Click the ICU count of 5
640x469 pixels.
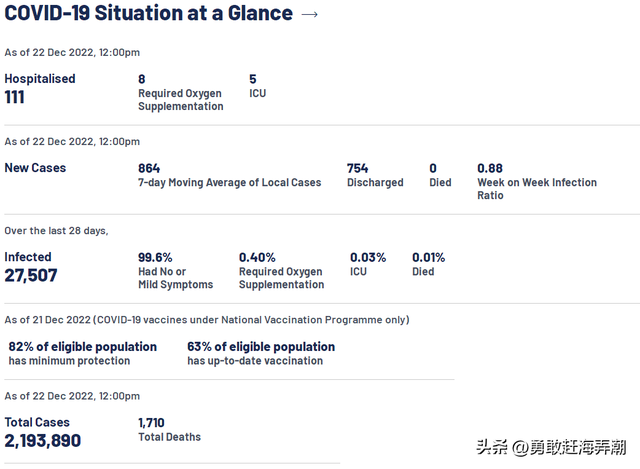pyautogui.click(x=253, y=78)
